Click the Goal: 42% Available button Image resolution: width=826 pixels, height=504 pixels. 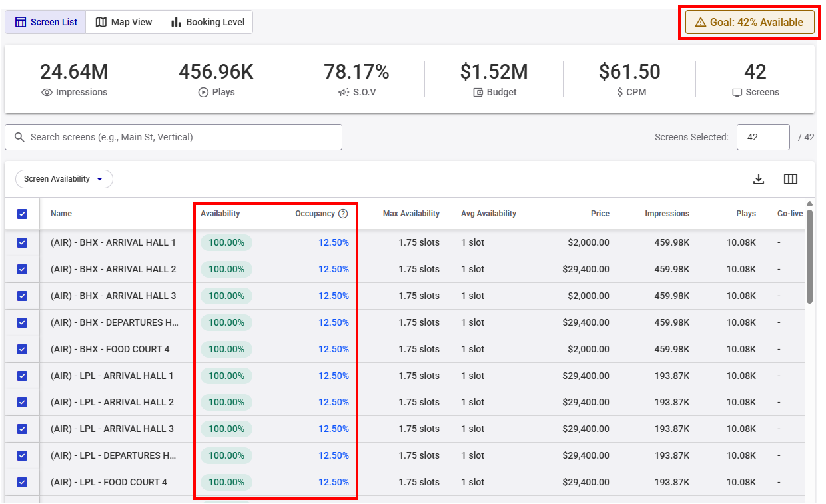coord(749,23)
